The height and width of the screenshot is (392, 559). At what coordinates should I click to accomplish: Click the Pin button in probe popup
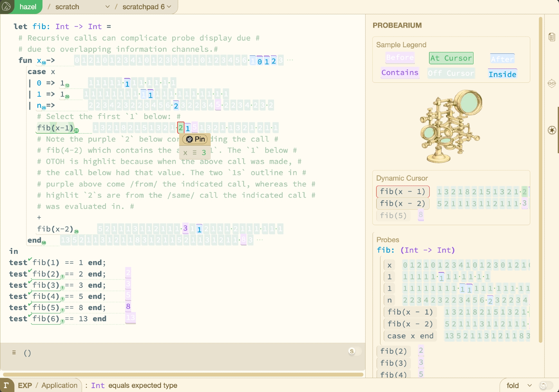[x=195, y=139]
